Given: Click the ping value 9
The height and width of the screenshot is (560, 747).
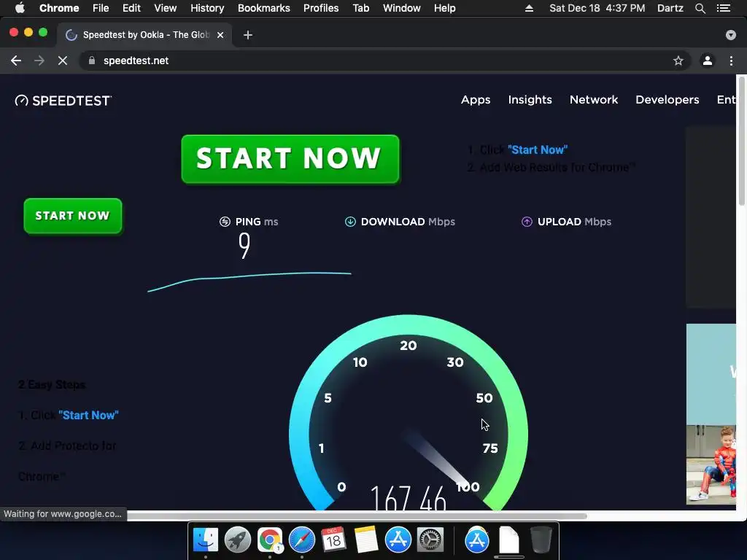Looking at the screenshot, I should [x=244, y=245].
